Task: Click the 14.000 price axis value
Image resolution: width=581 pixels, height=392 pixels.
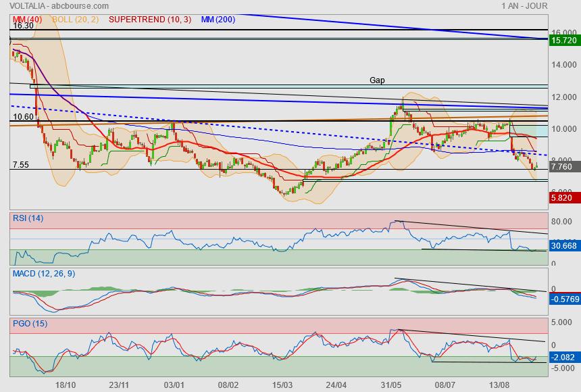Action: (x=564, y=65)
